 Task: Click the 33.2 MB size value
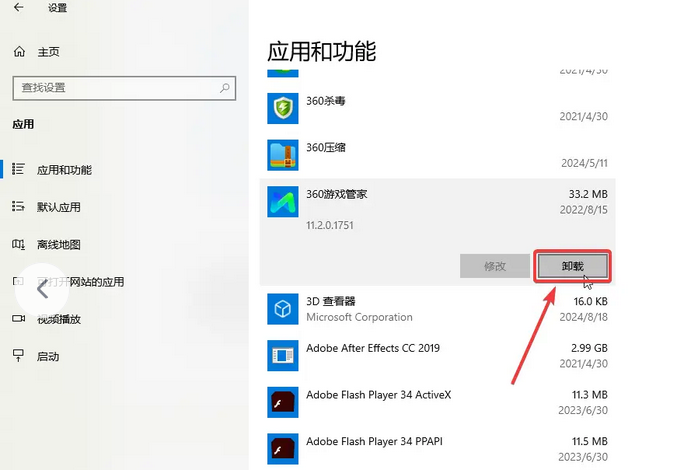[x=588, y=194]
